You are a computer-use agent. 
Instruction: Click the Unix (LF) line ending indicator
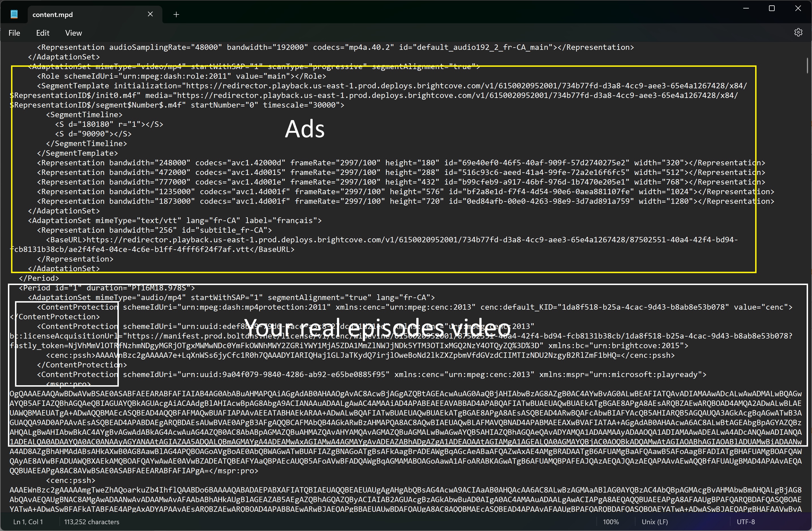click(655, 522)
